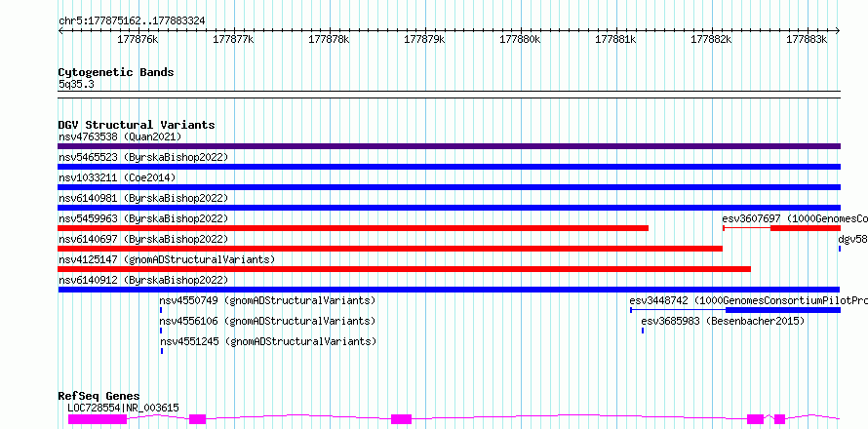Click the Cytogenetic Bands track title
The width and height of the screenshot is (868, 429).
coord(116,72)
